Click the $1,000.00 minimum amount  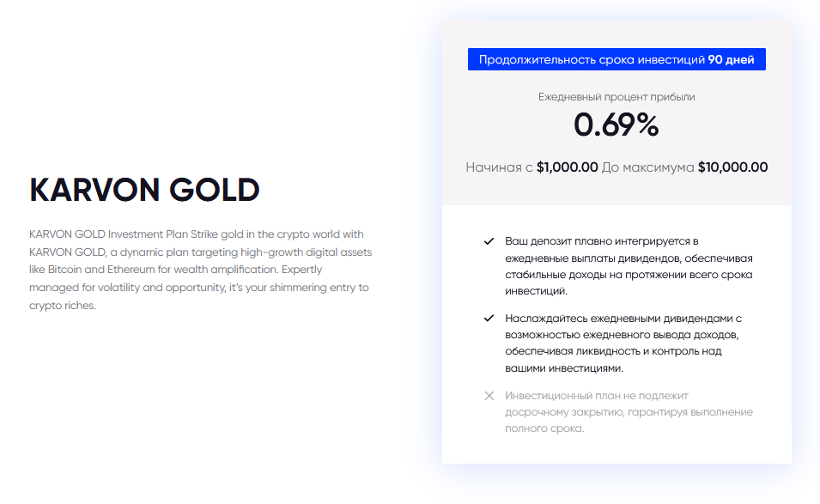point(567,167)
